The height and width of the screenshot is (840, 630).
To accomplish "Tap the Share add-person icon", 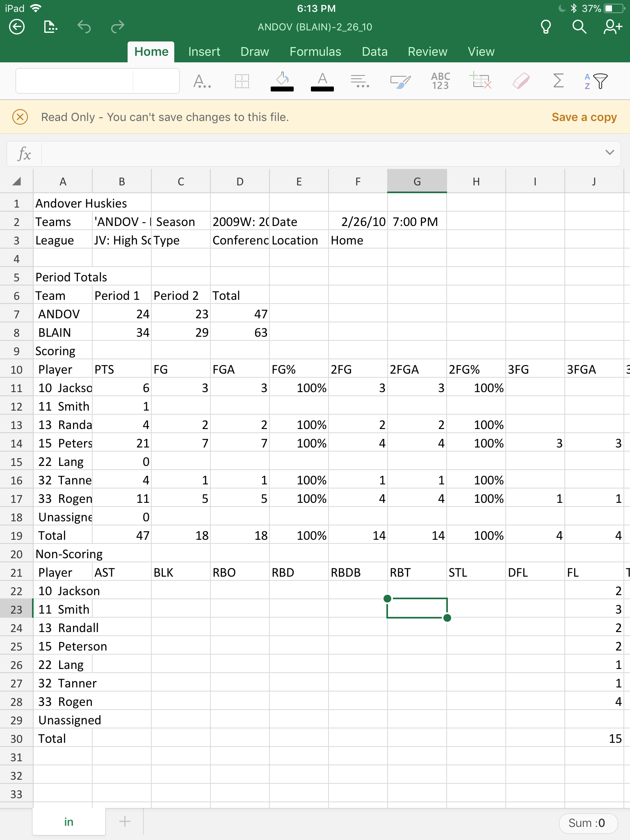I will pos(613,27).
